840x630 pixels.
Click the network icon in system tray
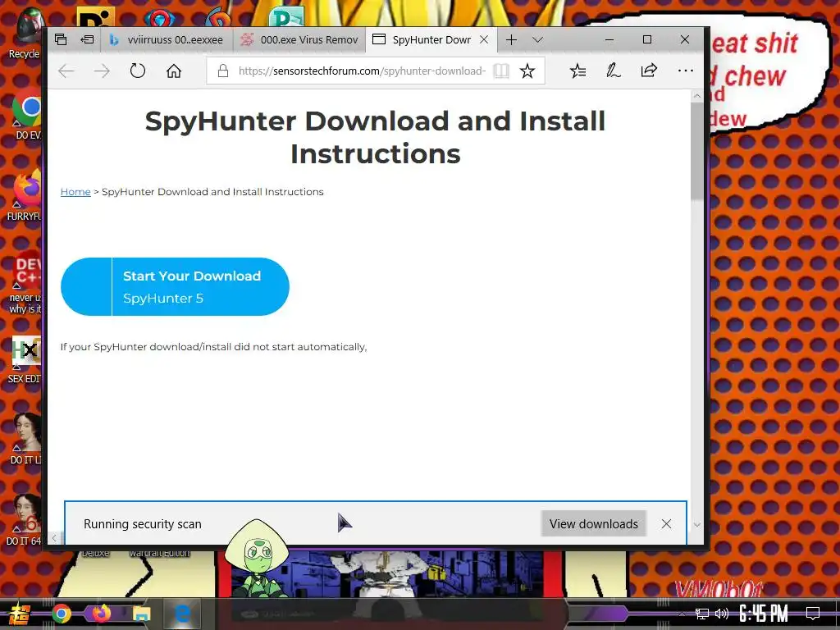702,614
